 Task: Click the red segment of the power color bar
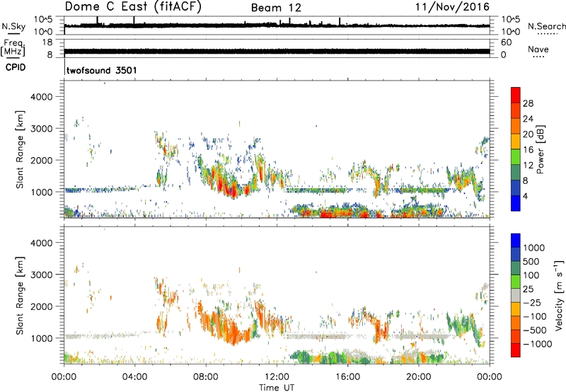pos(516,95)
